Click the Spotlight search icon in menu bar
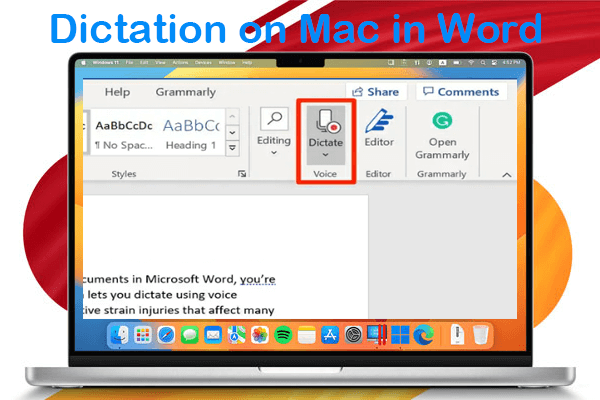600x400 pixels. coord(483,62)
